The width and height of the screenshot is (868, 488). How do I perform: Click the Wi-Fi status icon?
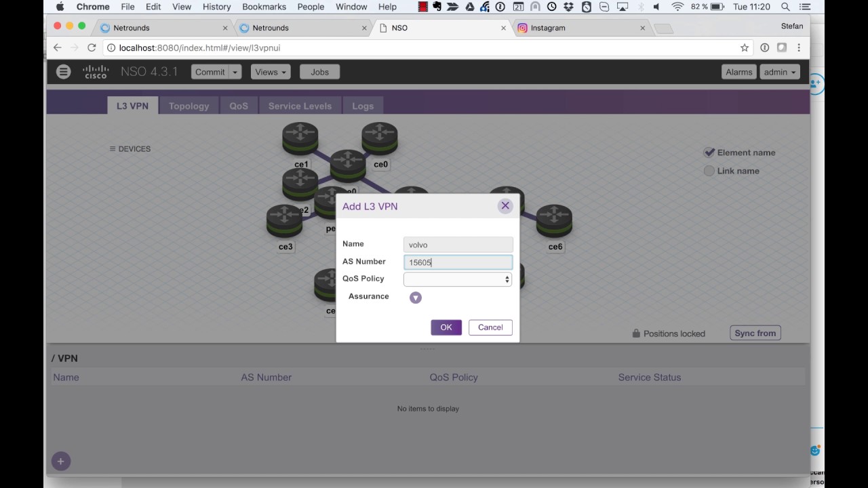pyautogui.click(x=677, y=7)
